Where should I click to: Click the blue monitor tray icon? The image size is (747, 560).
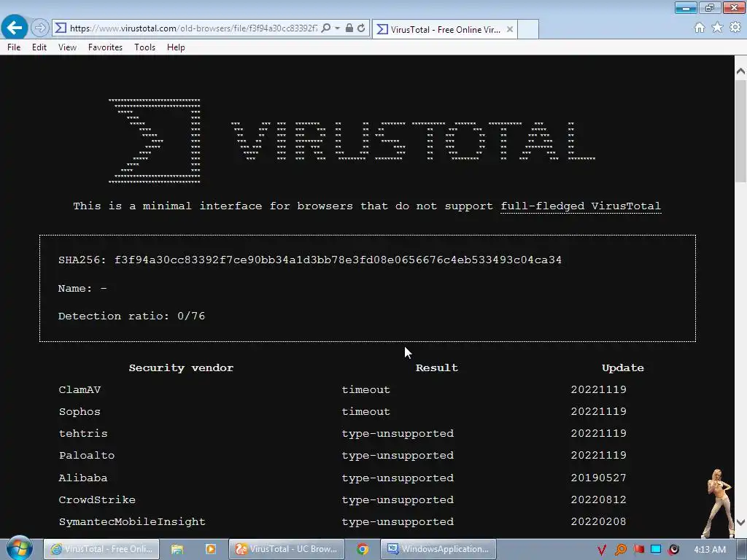tap(656, 550)
